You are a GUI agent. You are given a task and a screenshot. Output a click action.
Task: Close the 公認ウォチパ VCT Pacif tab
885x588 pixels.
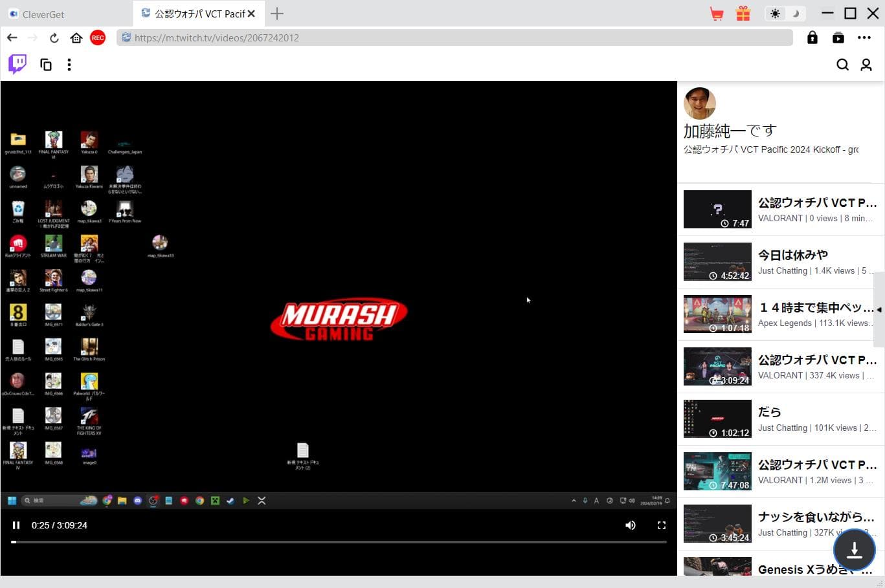pyautogui.click(x=251, y=14)
